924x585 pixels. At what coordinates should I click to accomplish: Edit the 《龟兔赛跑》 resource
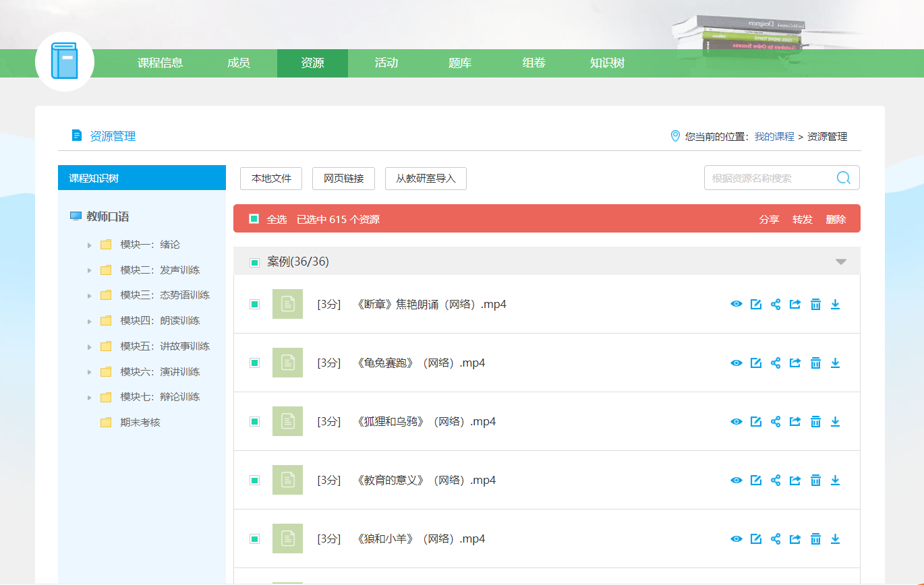pos(756,363)
